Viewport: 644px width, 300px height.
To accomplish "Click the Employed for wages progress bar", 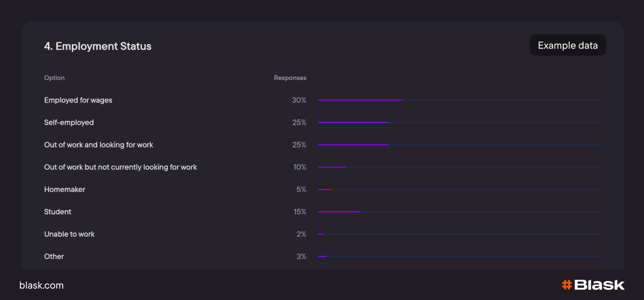I will point(360,100).
